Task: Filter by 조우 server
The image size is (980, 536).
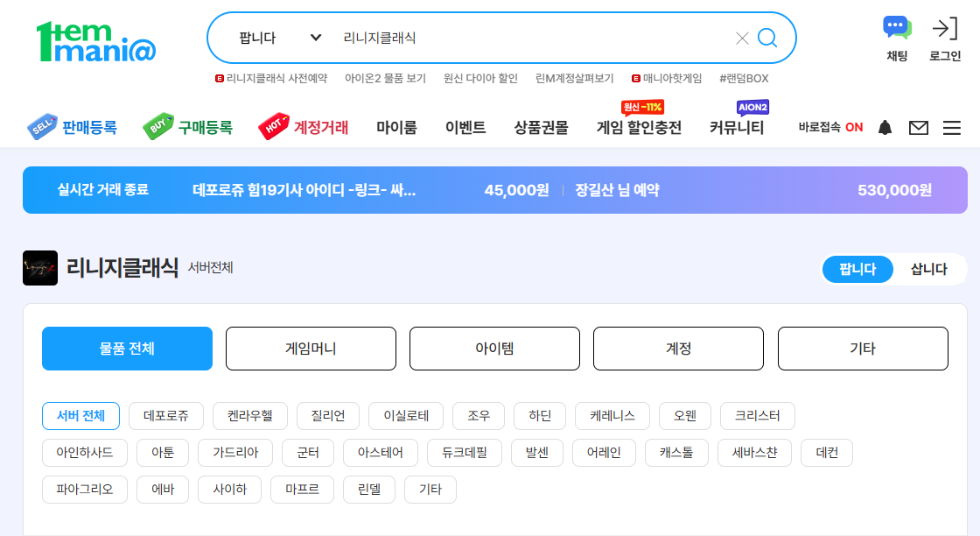Action: tap(479, 416)
